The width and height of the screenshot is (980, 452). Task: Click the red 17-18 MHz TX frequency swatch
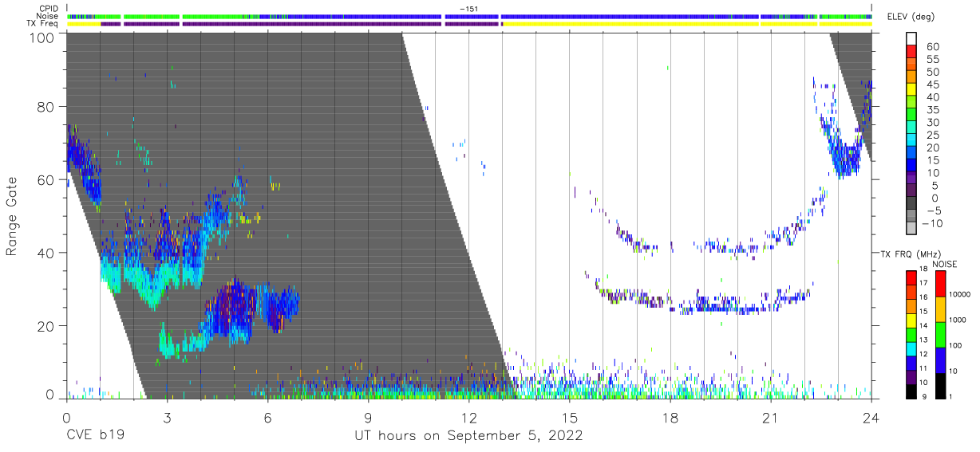coord(911,278)
